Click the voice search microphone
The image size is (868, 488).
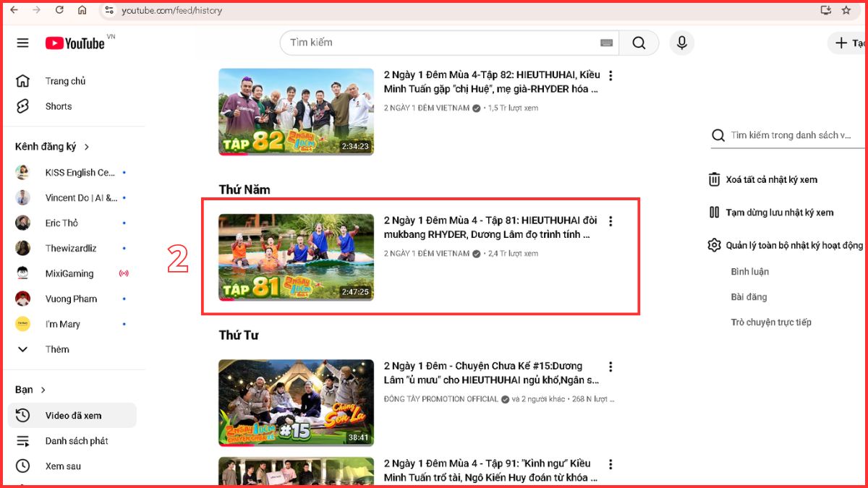point(681,43)
